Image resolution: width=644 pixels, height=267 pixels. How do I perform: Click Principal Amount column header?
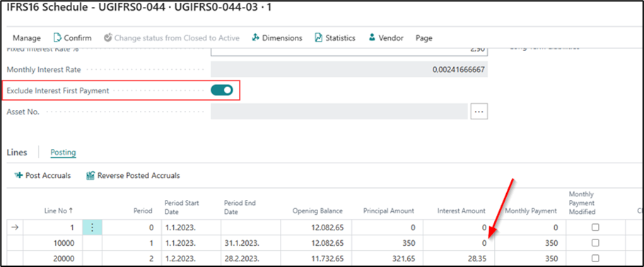click(389, 210)
